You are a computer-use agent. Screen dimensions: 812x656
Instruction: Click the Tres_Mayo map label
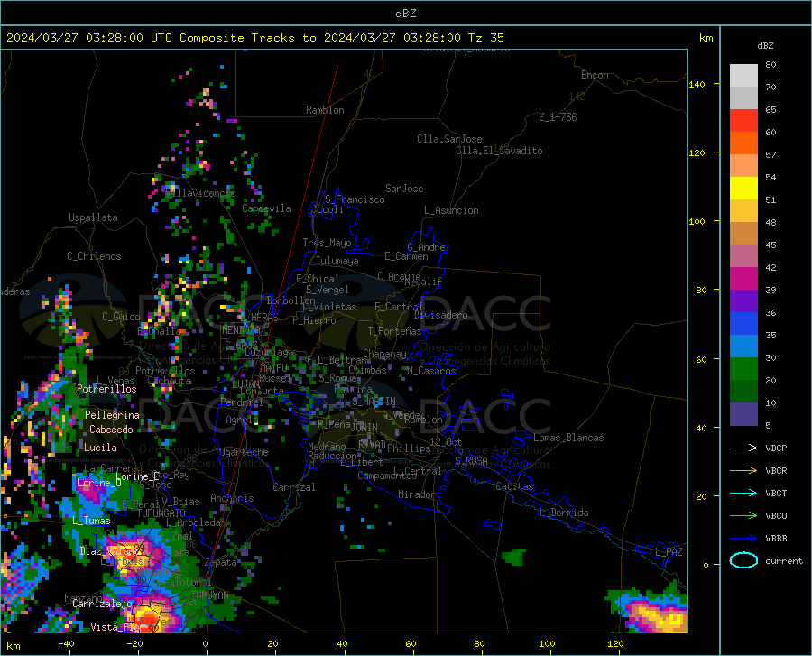327,243
